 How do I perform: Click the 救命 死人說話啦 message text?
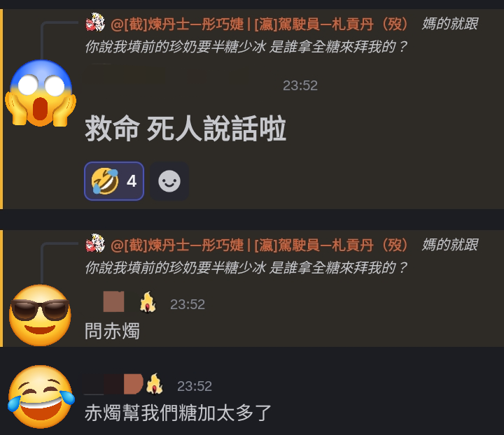click(185, 129)
